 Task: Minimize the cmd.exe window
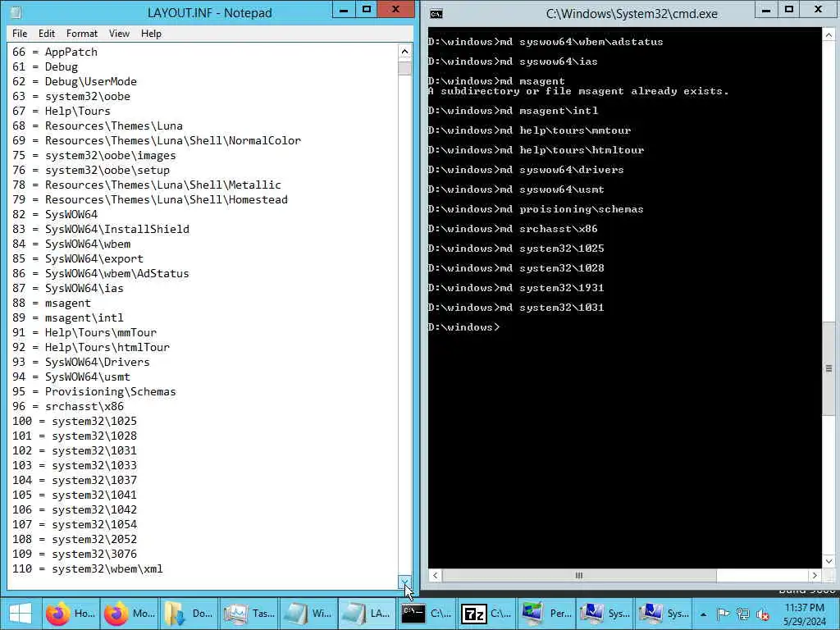(767, 10)
